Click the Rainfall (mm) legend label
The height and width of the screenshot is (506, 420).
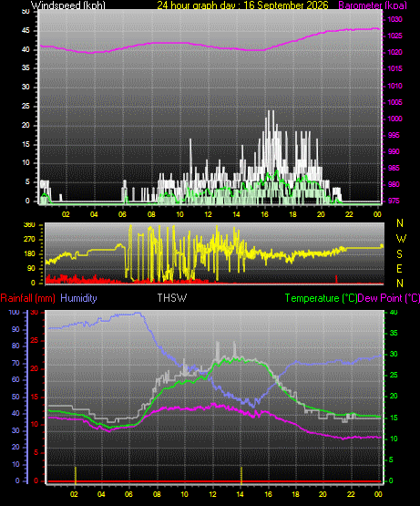tap(27, 298)
